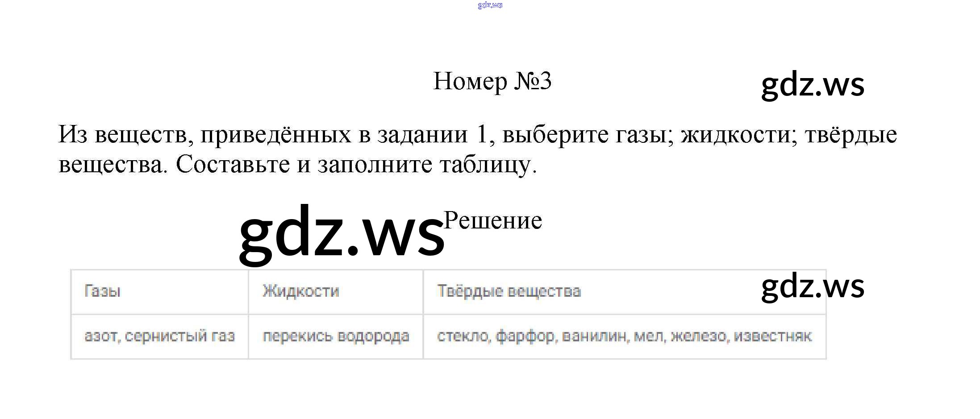
Task: Select the 'Жидкости' column header
Action: [x=300, y=291]
